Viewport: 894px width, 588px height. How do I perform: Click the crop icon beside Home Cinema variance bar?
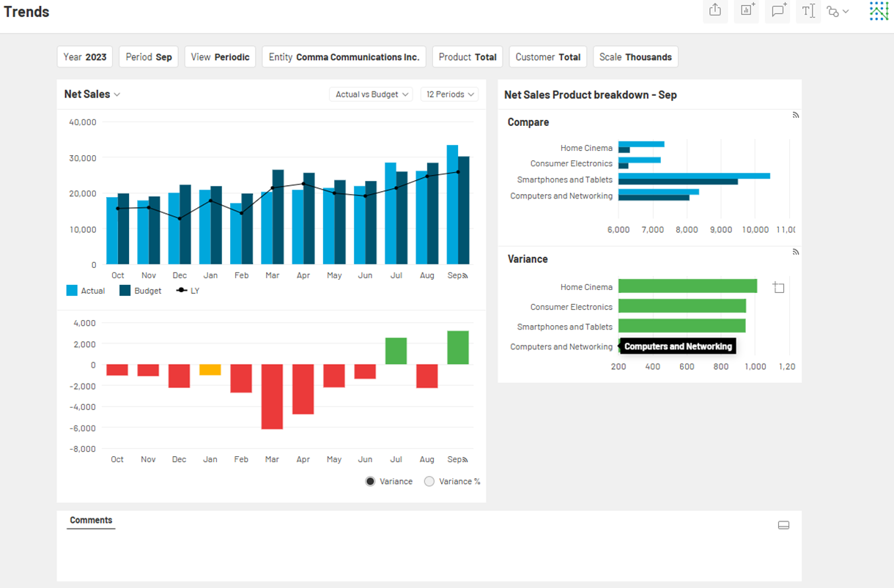pyautogui.click(x=778, y=288)
